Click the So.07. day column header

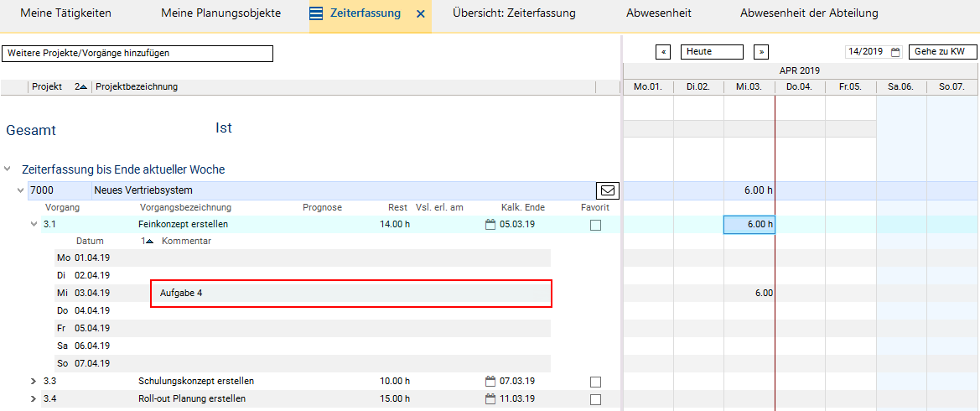pos(952,87)
